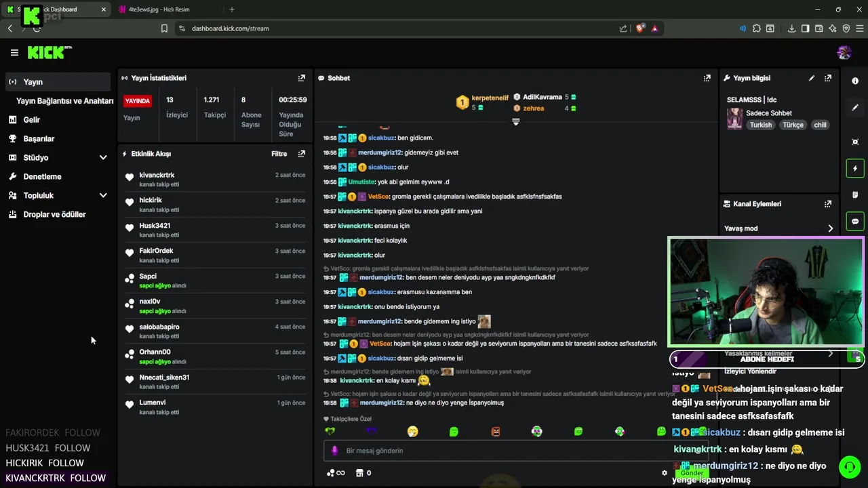868x488 pixels.
Task: Click the Türkçe tag chip
Action: point(793,125)
